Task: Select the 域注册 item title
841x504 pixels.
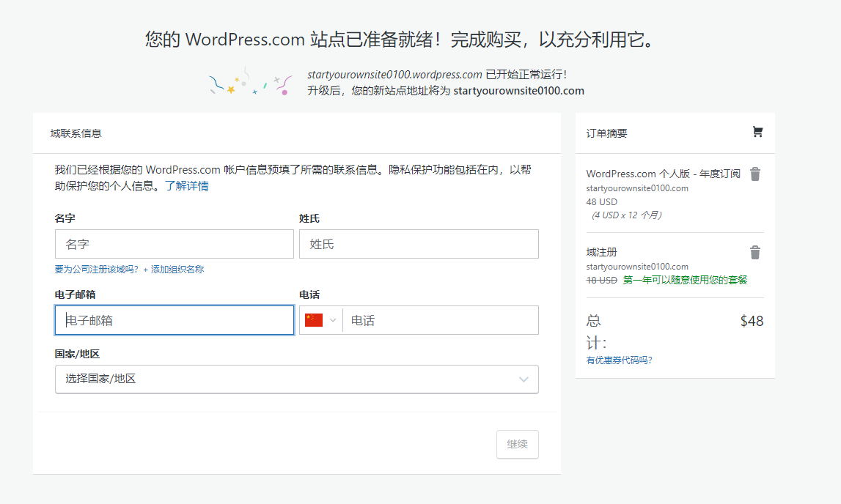Action: click(x=602, y=252)
